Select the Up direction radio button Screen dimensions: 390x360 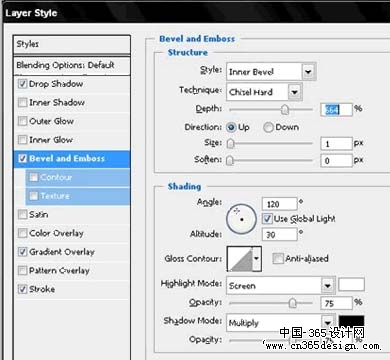point(231,127)
